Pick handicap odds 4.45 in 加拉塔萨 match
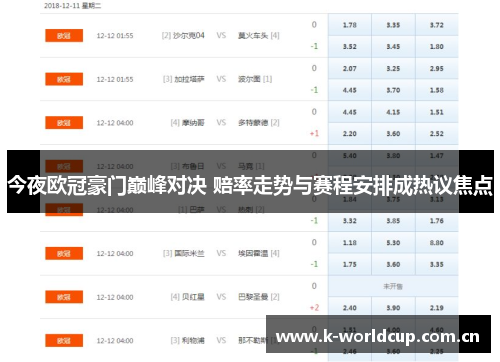500x362 pixels. [x=350, y=90]
